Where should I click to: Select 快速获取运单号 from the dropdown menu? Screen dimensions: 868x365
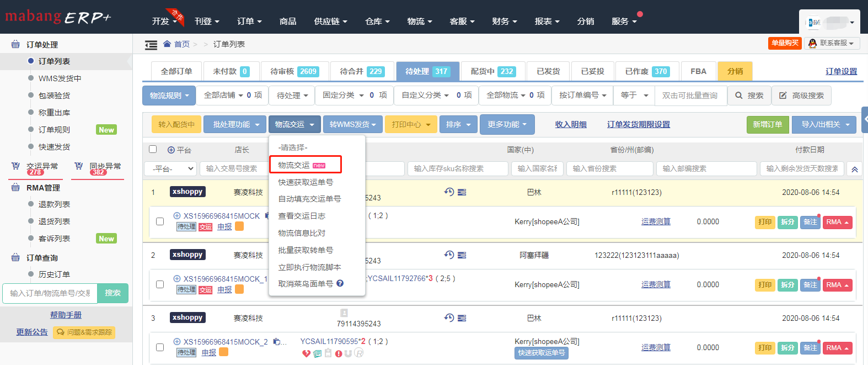[x=306, y=182]
